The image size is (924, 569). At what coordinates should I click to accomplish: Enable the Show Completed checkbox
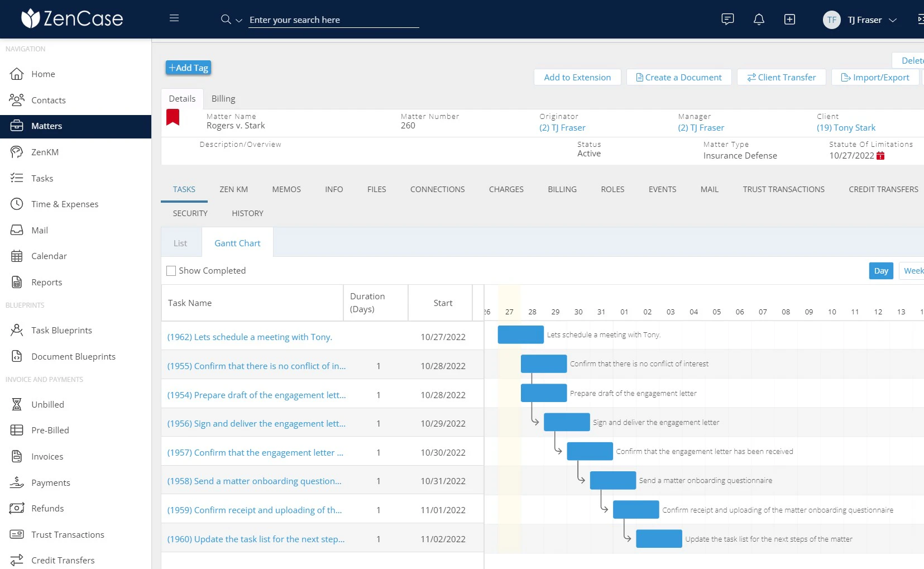pyautogui.click(x=171, y=270)
